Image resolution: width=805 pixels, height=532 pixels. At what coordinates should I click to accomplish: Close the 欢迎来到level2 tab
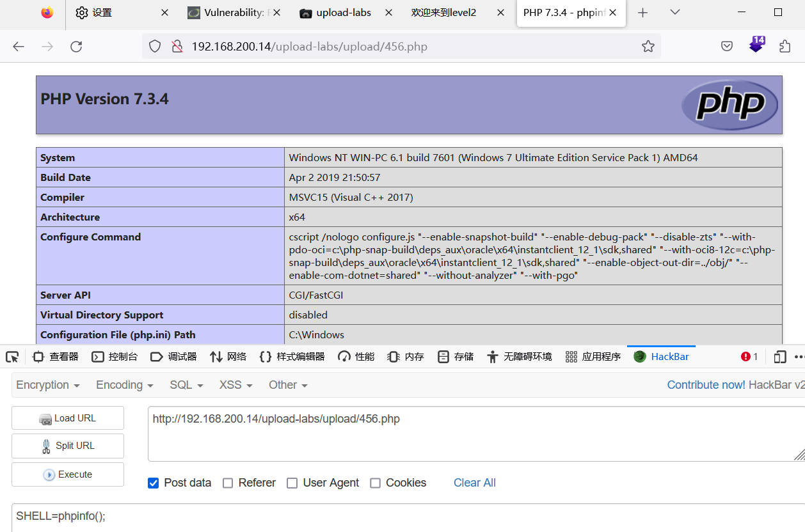(x=501, y=13)
